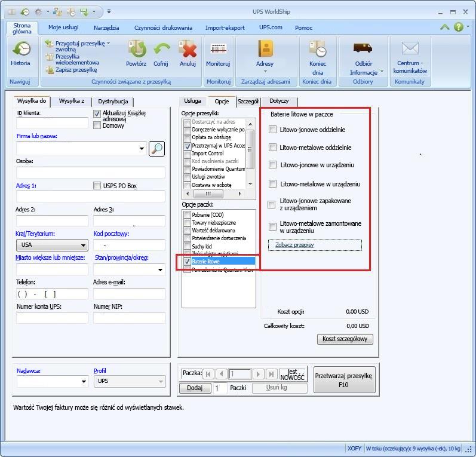Check Litowo-metalowe zamontowane w urządzeniu
The height and width of the screenshot is (457, 476).
(x=272, y=226)
